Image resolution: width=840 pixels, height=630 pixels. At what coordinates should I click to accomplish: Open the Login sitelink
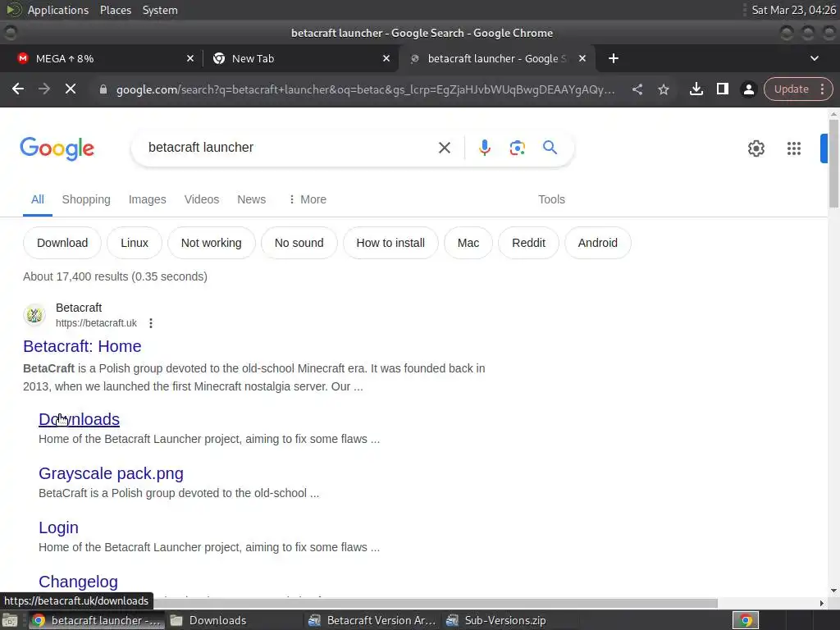tap(58, 527)
